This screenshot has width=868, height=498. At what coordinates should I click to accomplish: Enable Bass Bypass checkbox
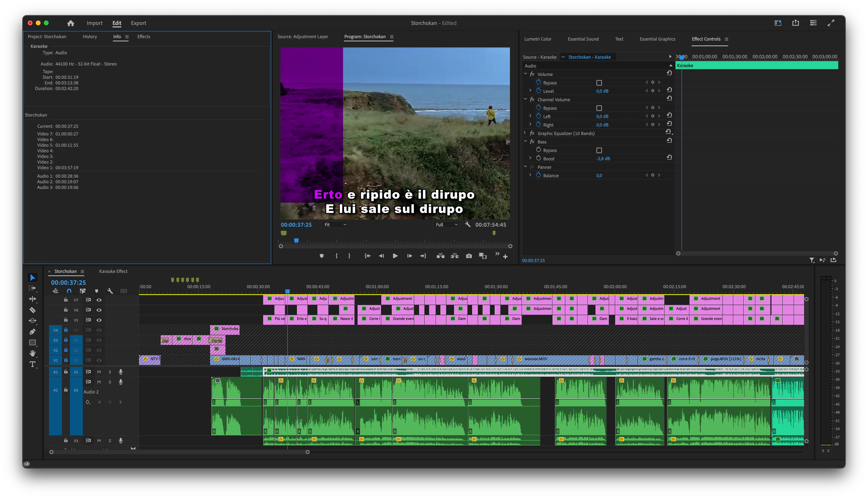(599, 150)
